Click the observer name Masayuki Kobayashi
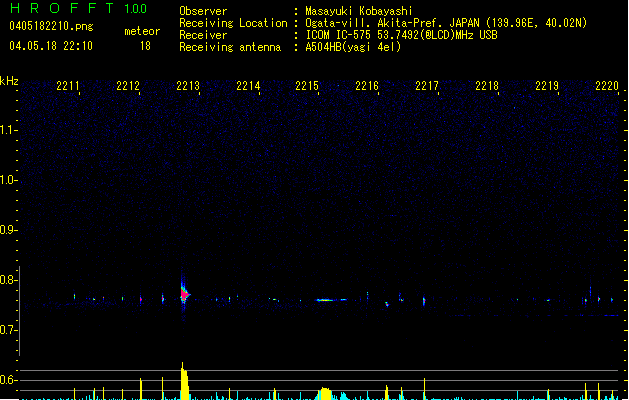The image size is (629, 400). click(359, 11)
